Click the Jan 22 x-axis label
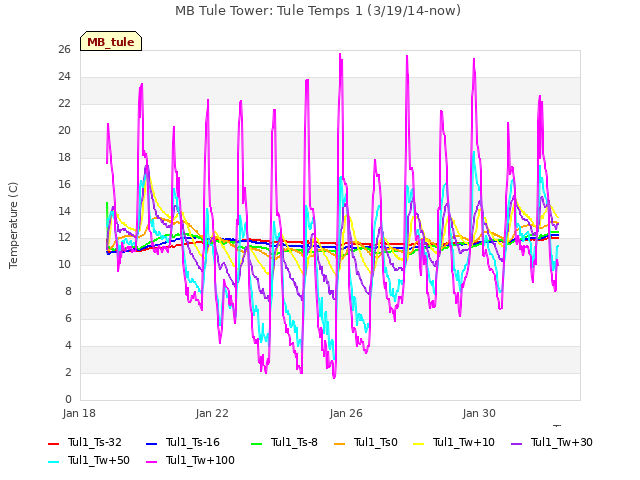The height and width of the screenshot is (480, 640). click(x=212, y=413)
